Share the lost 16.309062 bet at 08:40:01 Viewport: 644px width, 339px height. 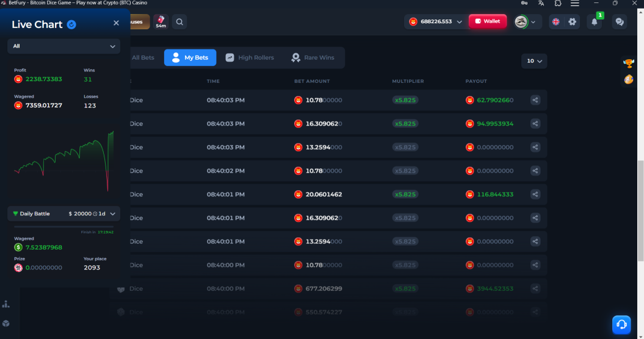535,218
